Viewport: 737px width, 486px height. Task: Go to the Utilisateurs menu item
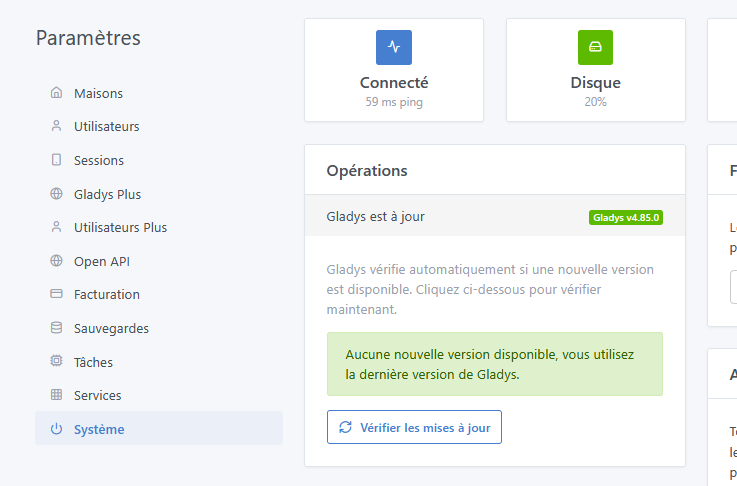click(159, 126)
